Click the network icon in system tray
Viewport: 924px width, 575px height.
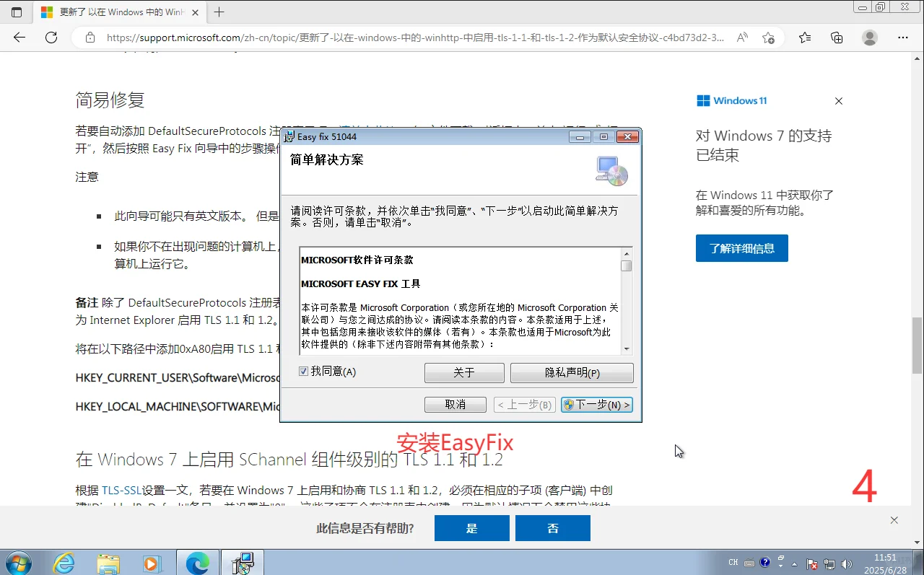pyautogui.click(x=830, y=563)
